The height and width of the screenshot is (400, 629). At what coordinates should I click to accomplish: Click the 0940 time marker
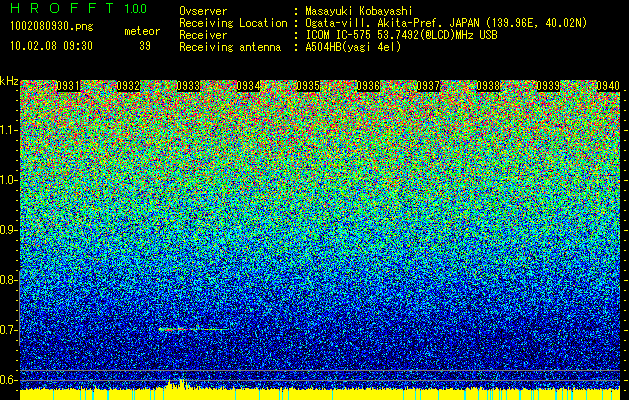click(608, 86)
